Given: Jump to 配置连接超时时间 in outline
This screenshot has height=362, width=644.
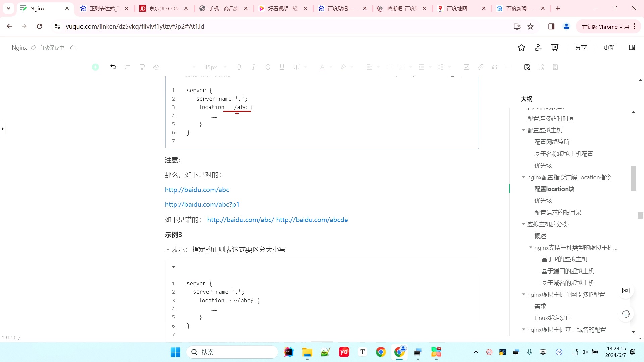Looking at the screenshot, I should point(551,119).
